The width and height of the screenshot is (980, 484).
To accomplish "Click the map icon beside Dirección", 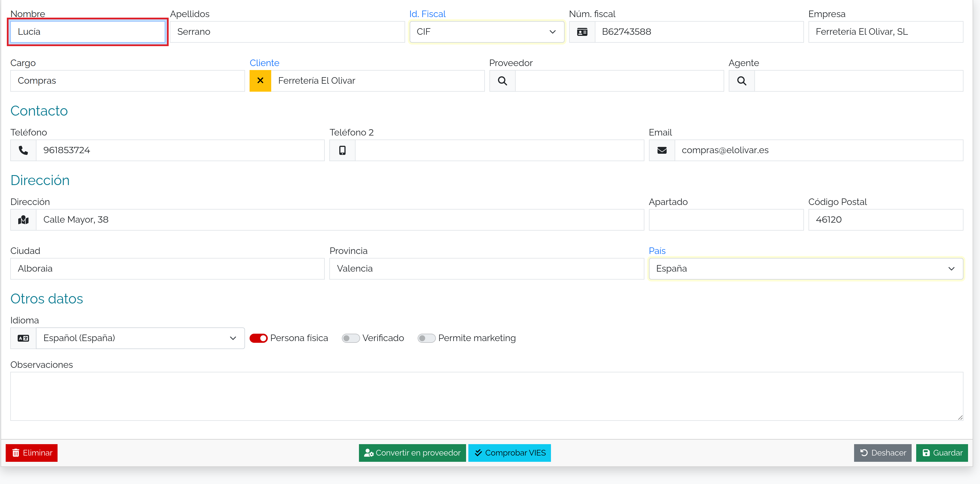I will (23, 220).
